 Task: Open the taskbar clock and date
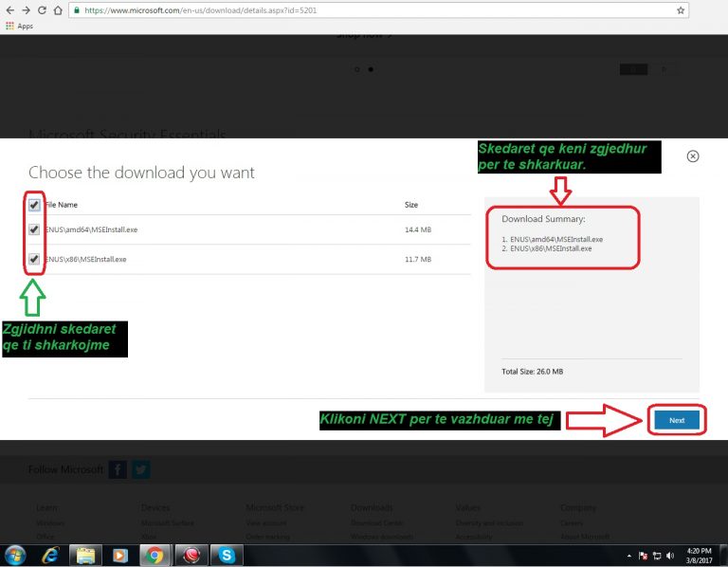pos(699,556)
